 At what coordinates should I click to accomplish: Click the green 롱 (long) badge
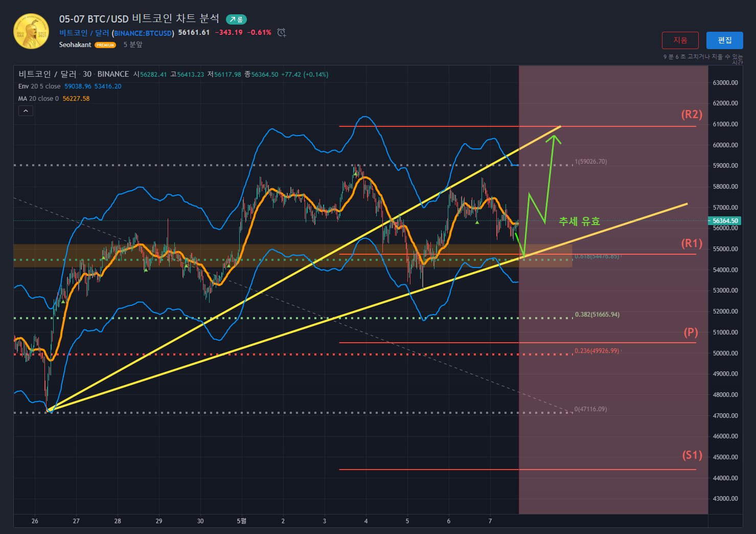tap(236, 19)
